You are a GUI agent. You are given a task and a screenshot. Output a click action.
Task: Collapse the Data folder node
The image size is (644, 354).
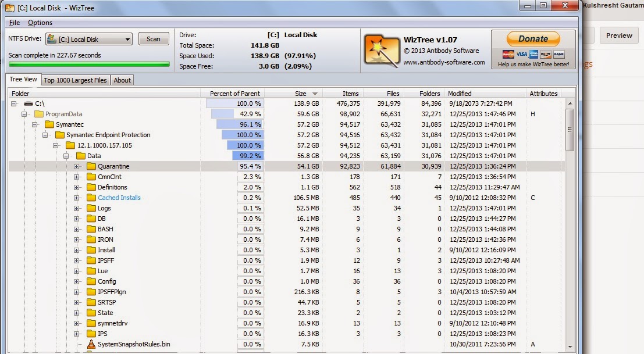click(66, 156)
